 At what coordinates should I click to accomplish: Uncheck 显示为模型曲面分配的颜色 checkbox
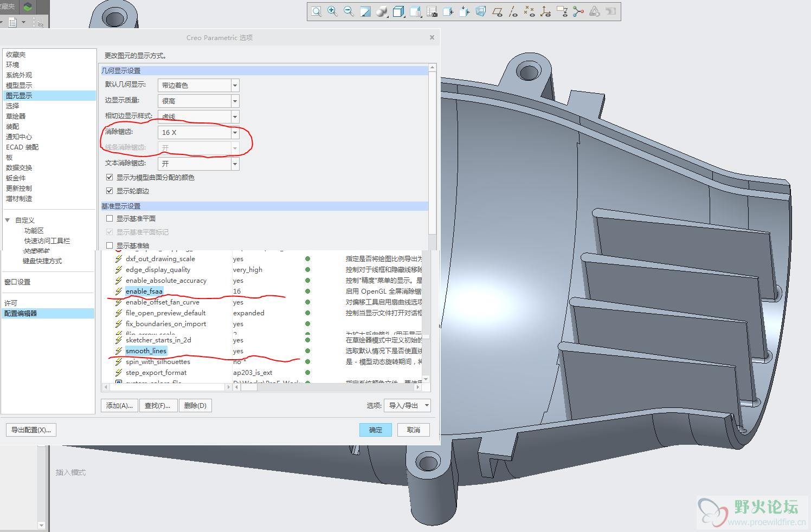tap(110, 177)
